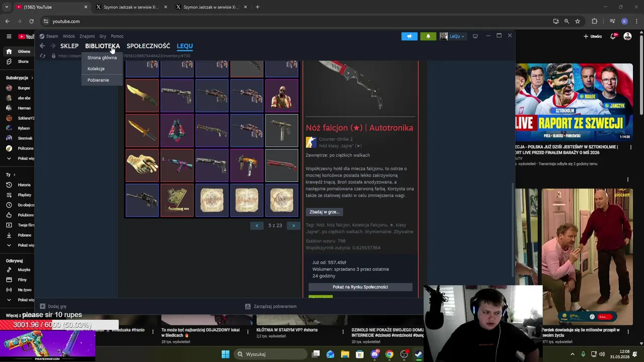This screenshot has width=644, height=362.
Task: Click Pokaż na Rynku Społeczności button
Action: 360,287
